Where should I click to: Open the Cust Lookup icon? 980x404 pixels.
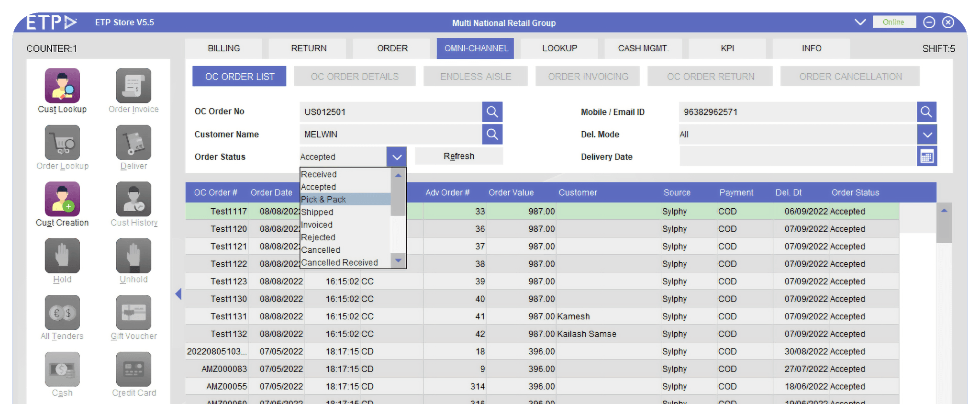point(62,86)
